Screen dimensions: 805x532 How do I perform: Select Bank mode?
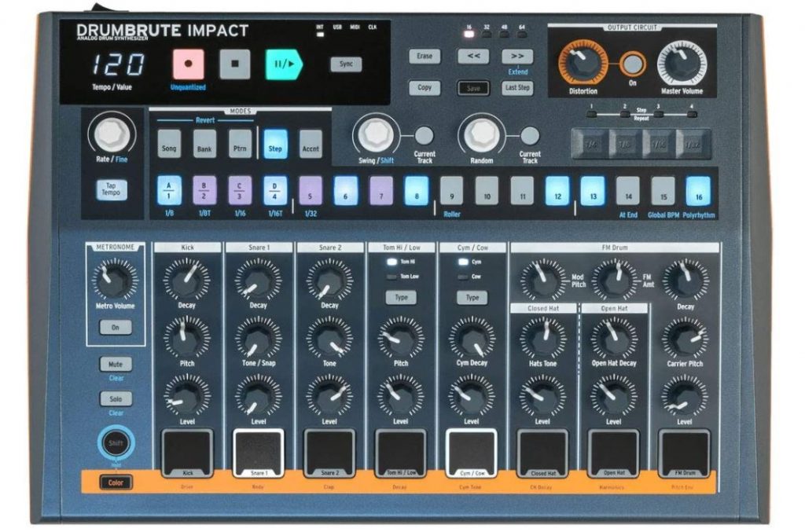[x=204, y=144]
